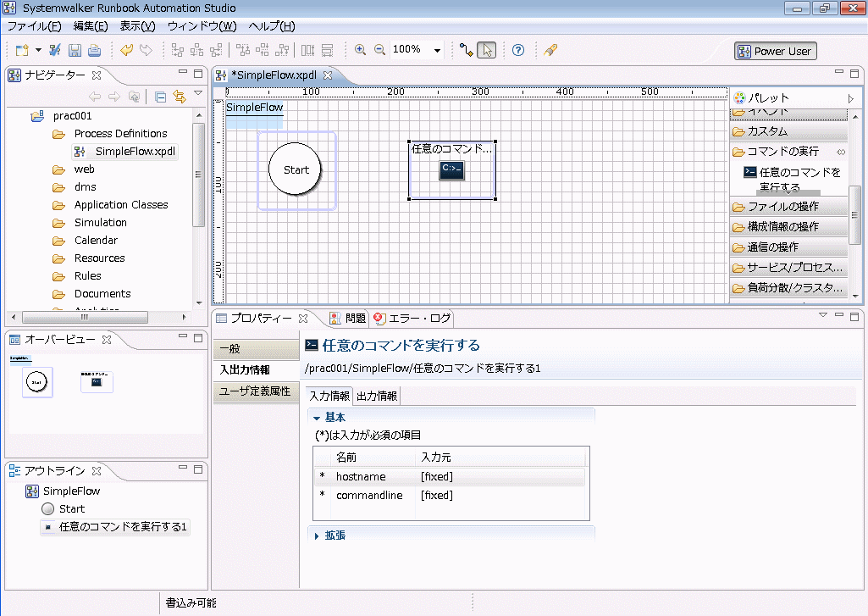The image size is (868, 616).
Task: Pin the コマンドの実行 drawer open
Action: [x=842, y=151]
